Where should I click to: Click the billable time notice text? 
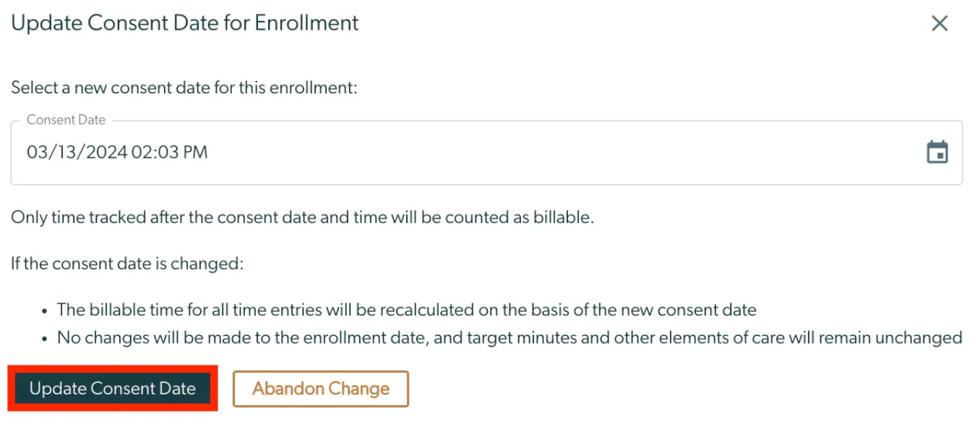point(304,218)
